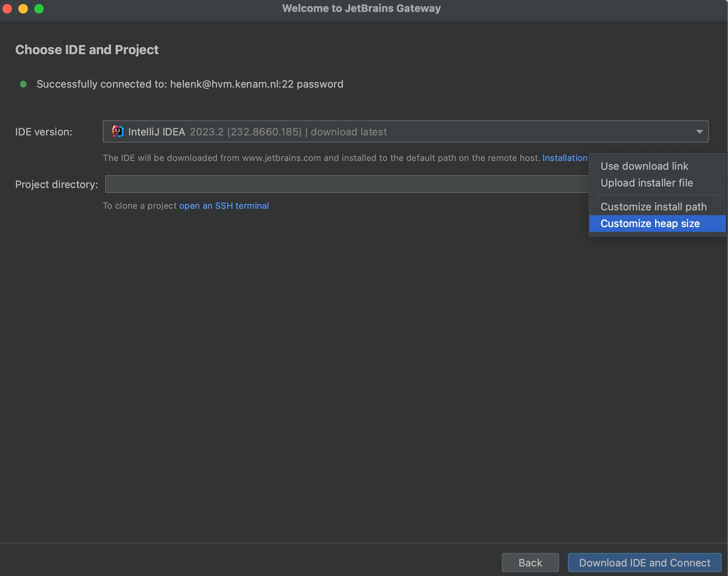Choose "Use download link" option
This screenshot has height=576, width=728.
coord(644,166)
